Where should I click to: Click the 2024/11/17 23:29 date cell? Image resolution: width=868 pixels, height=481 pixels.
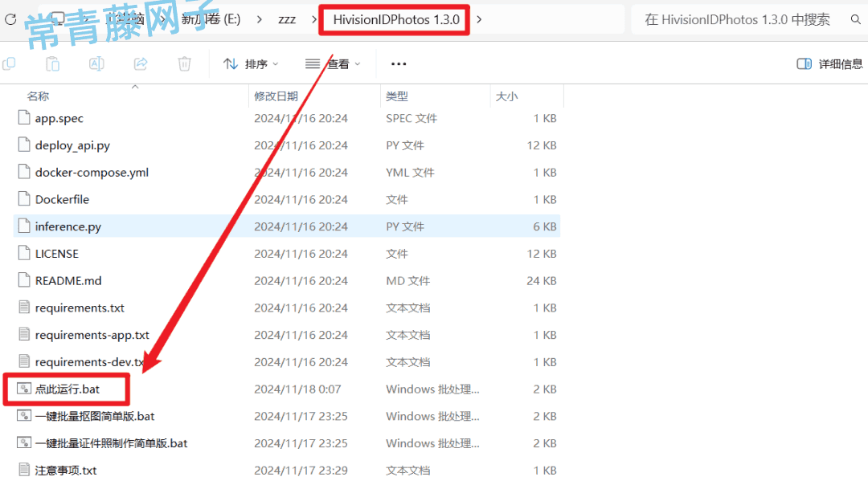301,471
